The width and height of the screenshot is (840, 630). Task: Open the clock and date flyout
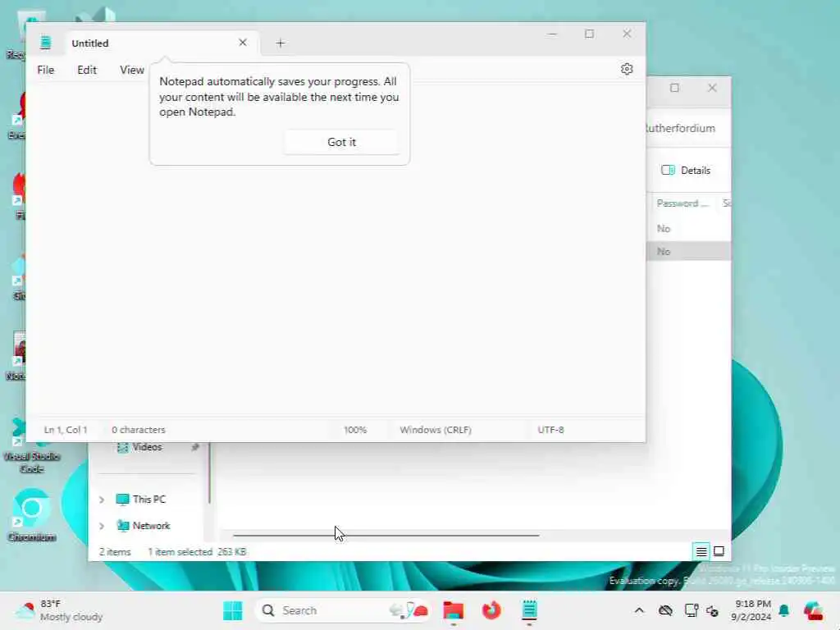pos(751,610)
